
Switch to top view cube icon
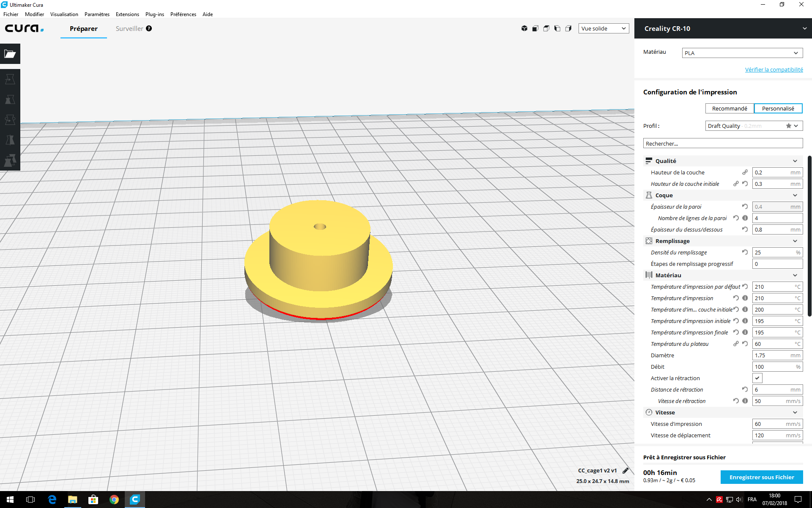pyautogui.click(x=546, y=28)
